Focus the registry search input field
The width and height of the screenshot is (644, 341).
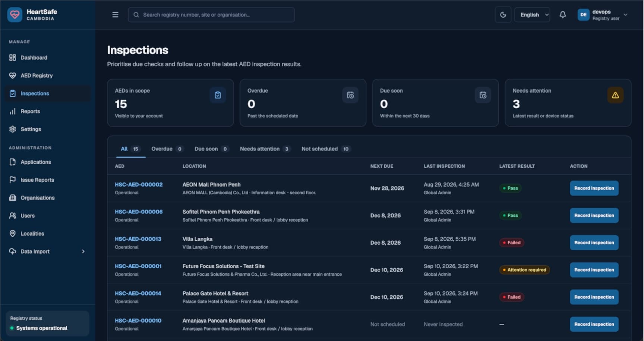[211, 15]
